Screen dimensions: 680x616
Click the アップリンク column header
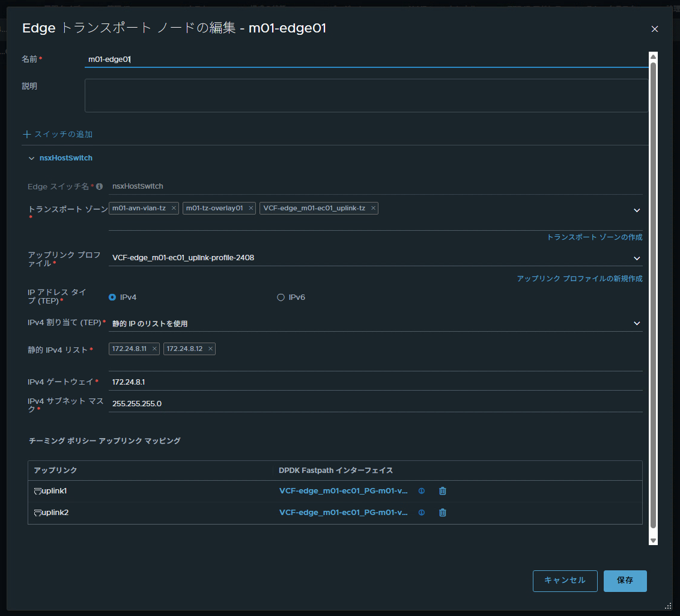tap(55, 471)
